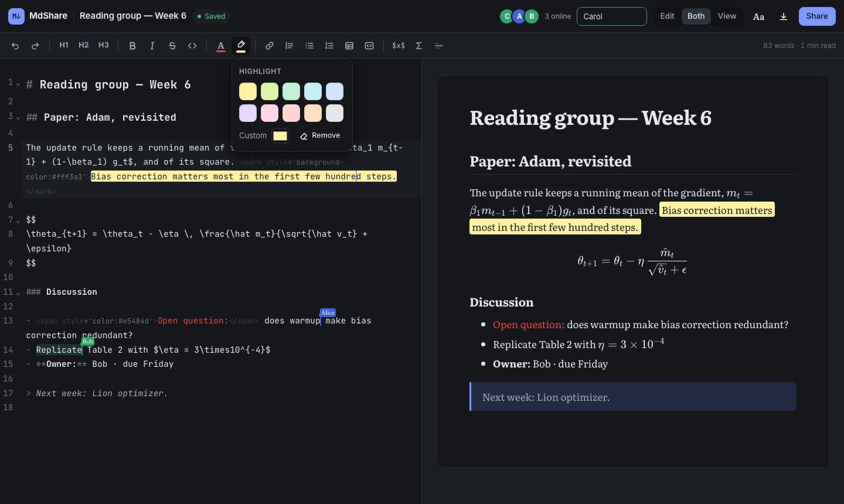
Task: Apply H2 heading format
Action: click(84, 45)
